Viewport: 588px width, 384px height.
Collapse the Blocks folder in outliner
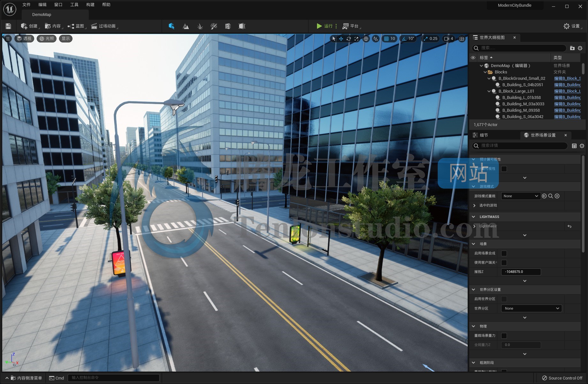(485, 72)
